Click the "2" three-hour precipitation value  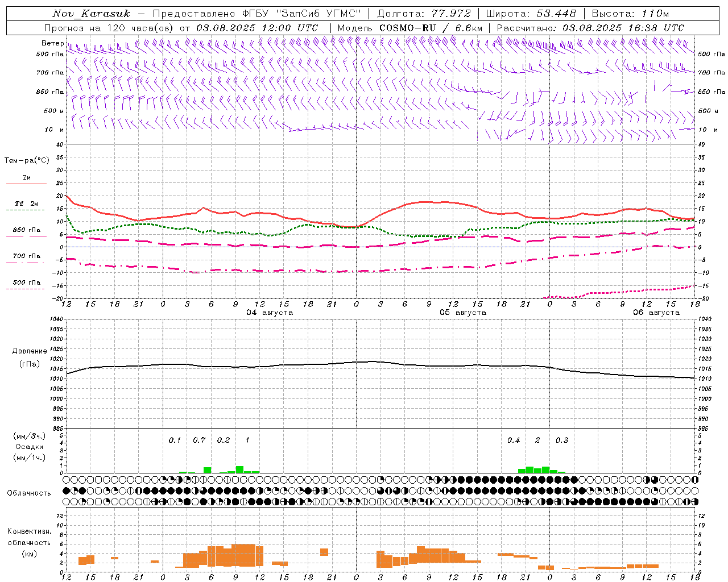pos(538,440)
